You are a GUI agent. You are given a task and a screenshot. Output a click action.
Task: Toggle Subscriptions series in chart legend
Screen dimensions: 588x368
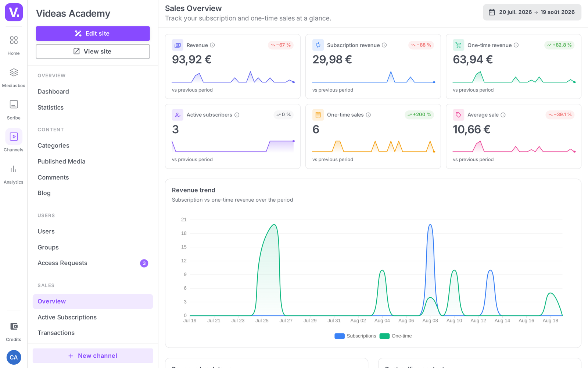pos(355,336)
